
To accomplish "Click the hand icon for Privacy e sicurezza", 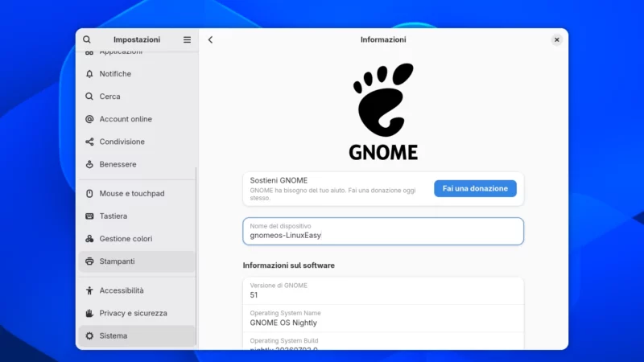I will [89, 313].
